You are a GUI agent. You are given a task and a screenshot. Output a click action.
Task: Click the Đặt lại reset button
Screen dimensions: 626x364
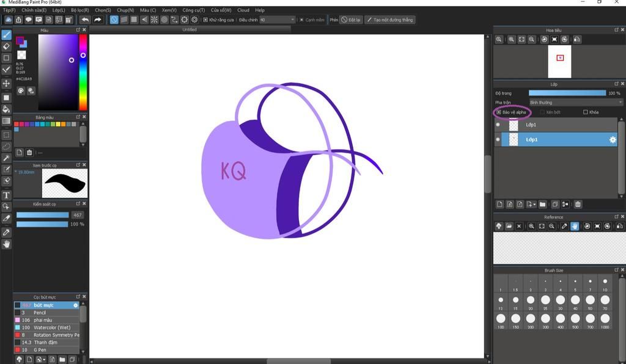(x=351, y=20)
